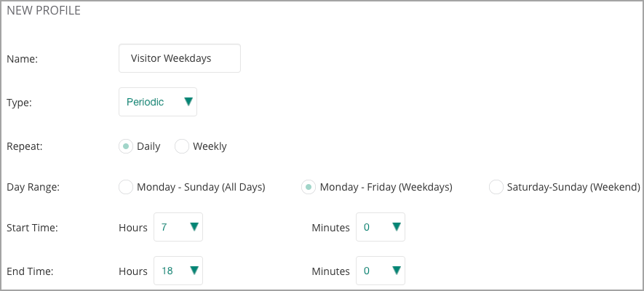Click the Type dropdown's green arrow icon
This screenshot has height=291, width=644.
(188, 101)
